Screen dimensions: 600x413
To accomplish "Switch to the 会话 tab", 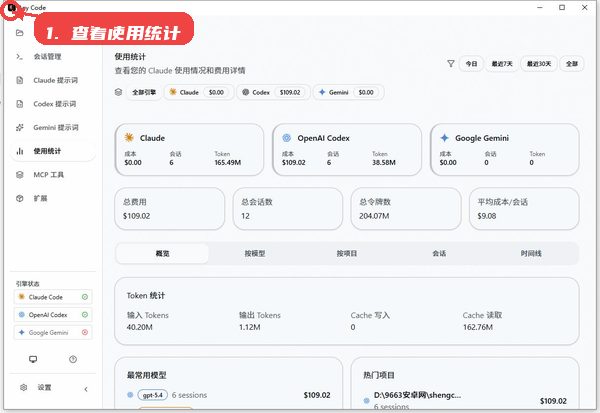I will click(x=439, y=253).
